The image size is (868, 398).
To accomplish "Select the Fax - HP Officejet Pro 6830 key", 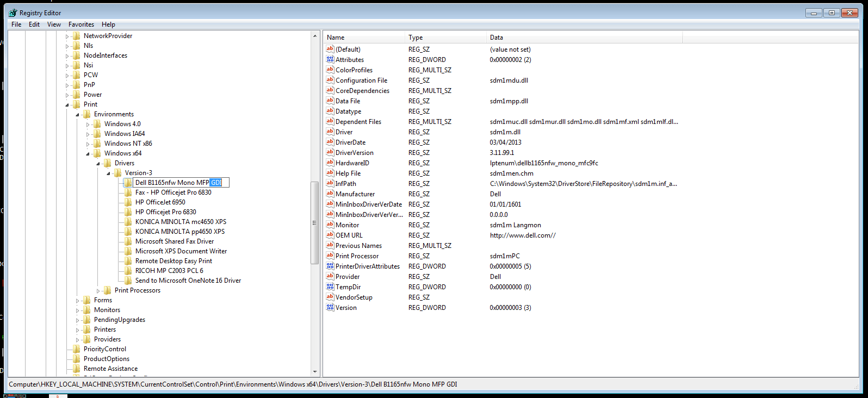I will pyautogui.click(x=173, y=192).
